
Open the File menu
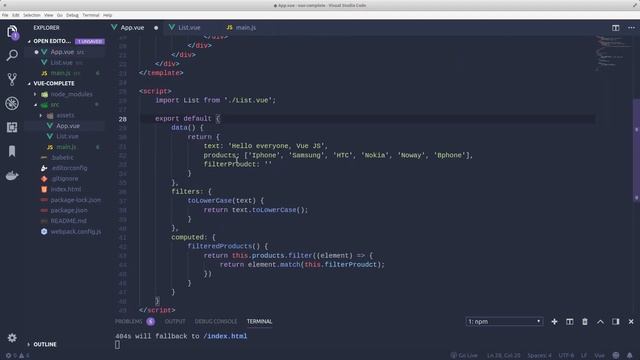[5, 15]
